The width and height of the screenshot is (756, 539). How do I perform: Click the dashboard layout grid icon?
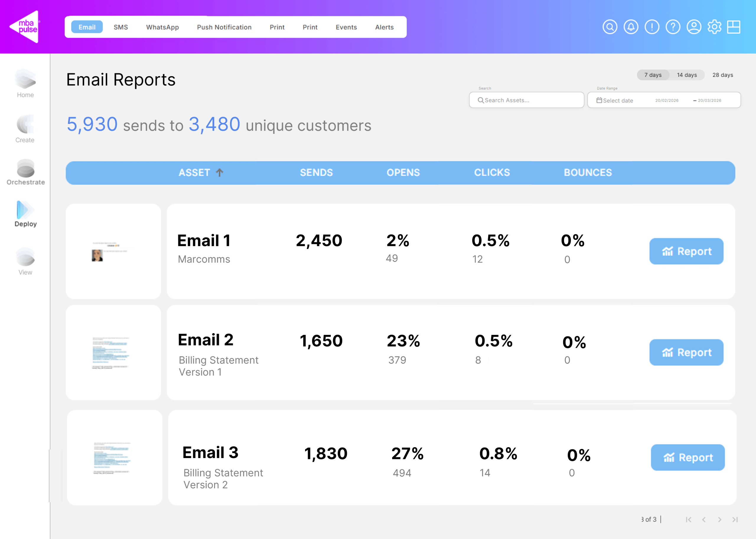click(x=734, y=27)
